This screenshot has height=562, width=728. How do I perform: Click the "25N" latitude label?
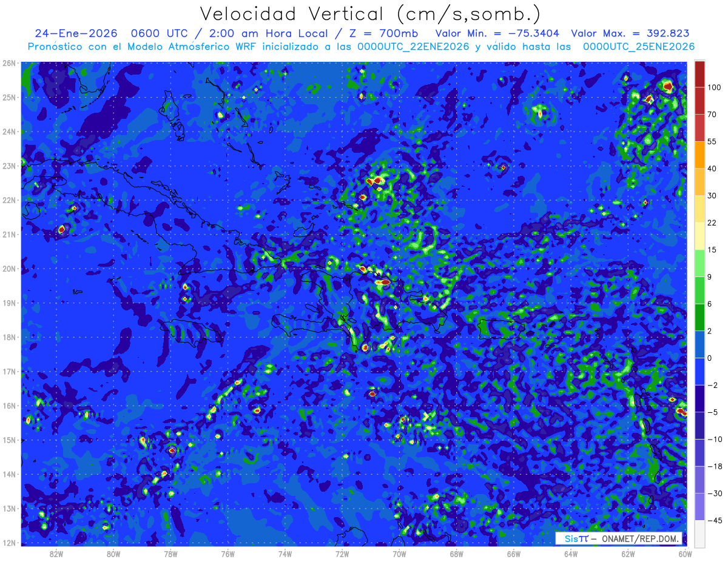pos(9,97)
